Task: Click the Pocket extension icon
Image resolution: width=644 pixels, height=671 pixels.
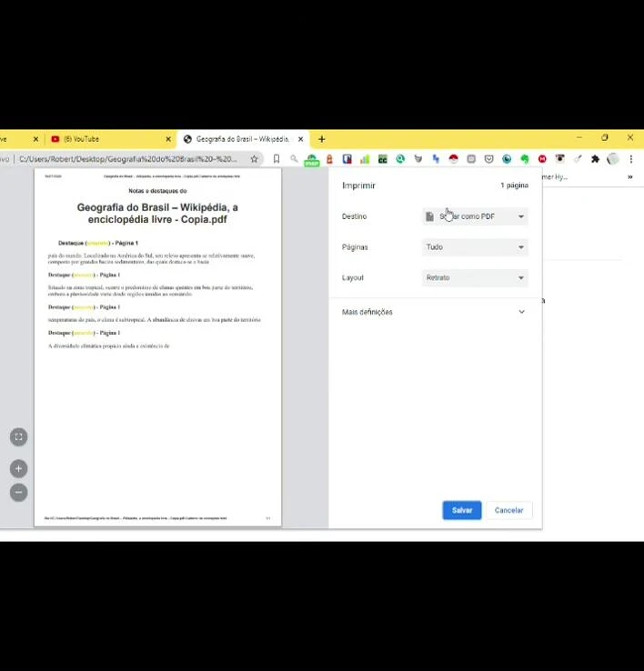Action: click(x=489, y=159)
